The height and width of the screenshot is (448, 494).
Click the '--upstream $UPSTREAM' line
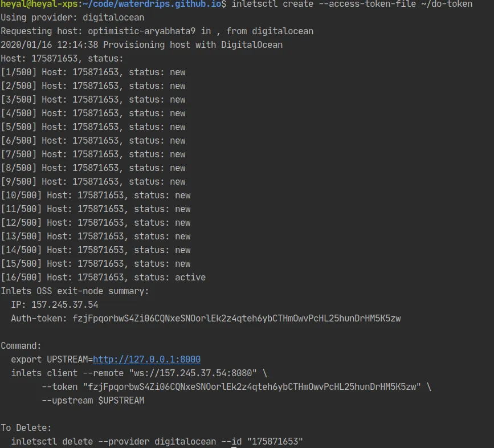(x=93, y=401)
